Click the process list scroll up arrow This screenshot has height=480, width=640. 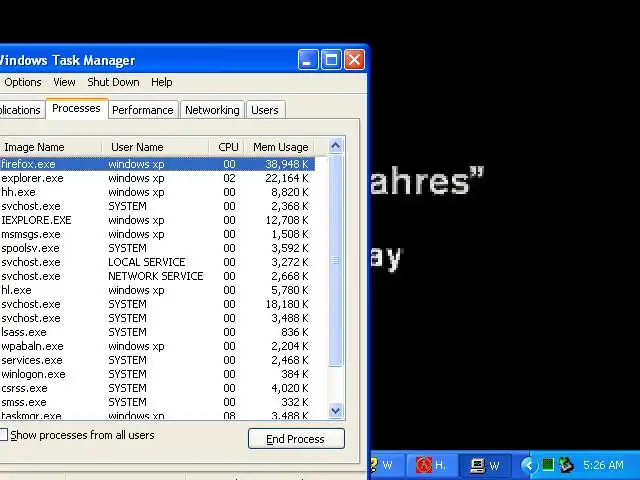[x=336, y=146]
